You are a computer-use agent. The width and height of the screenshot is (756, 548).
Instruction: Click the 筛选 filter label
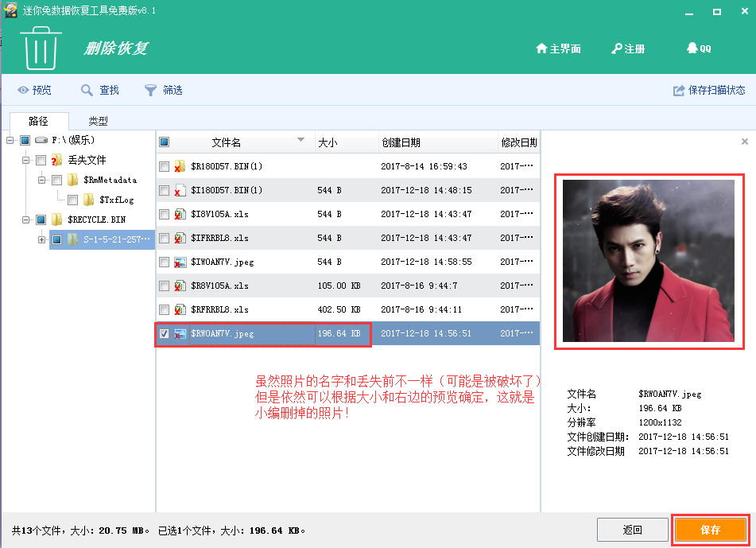pos(173,90)
